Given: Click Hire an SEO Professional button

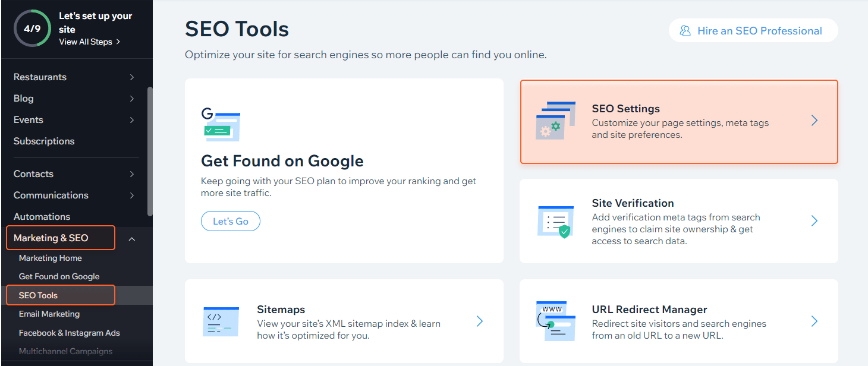Looking at the screenshot, I should click(753, 31).
